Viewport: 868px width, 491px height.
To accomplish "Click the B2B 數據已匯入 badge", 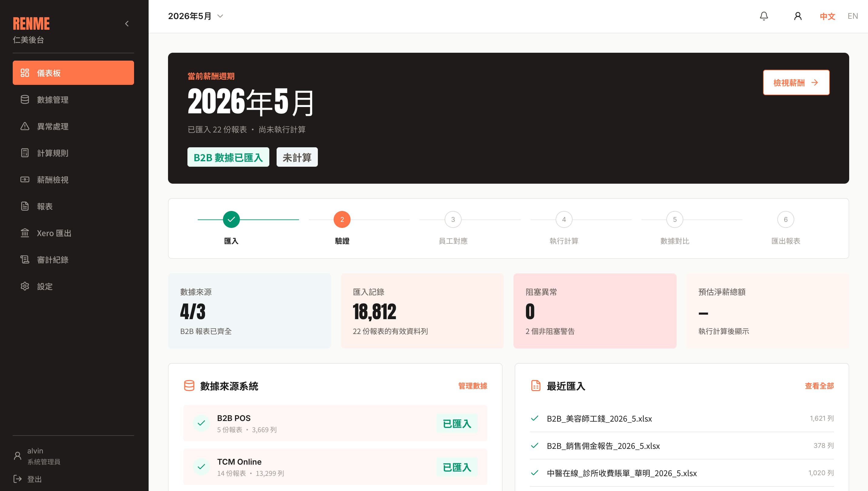I will pos(228,157).
